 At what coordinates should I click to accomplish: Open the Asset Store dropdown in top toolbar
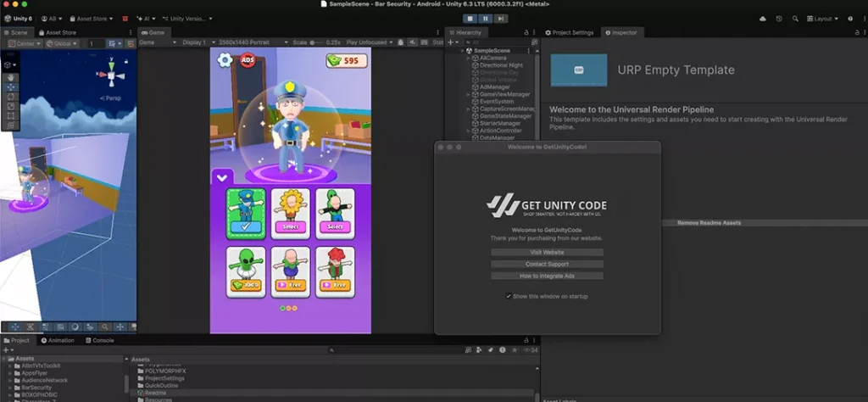91,19
